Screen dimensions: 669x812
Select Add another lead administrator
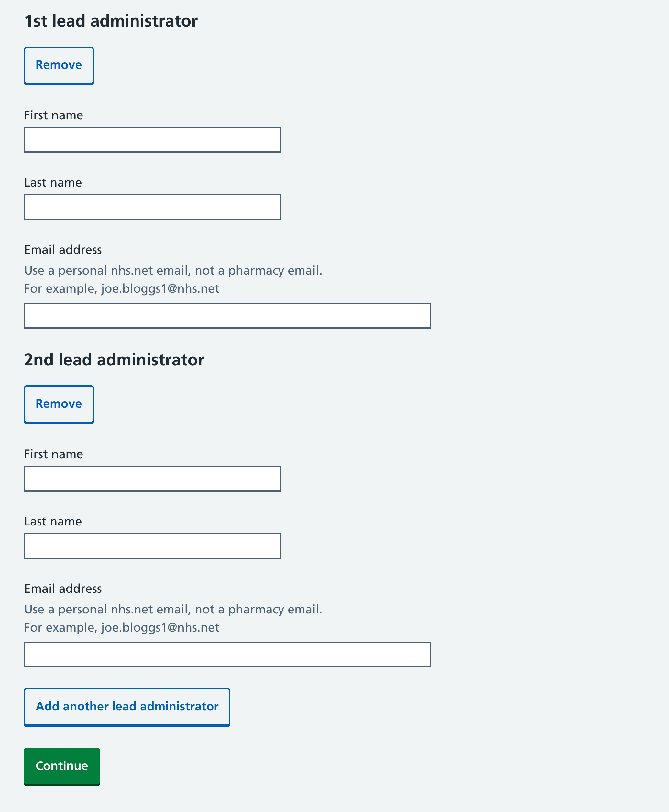[x=127, y=707]
